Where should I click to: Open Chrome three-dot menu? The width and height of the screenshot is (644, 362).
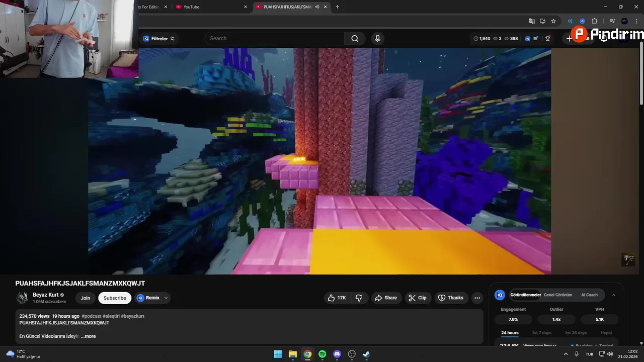point(636,21)
